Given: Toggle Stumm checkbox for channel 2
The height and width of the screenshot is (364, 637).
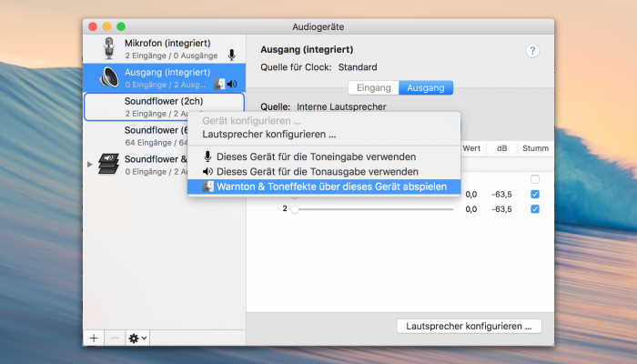Looking at the screenshot, I should 535,208.
